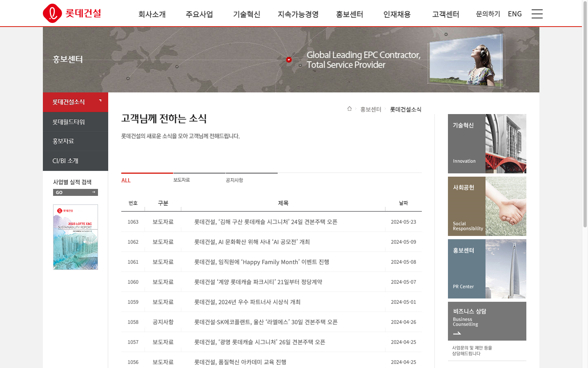Click 롯데건설소식 in the breadcrumb
This screenshot has width=588, height=368.
coord(405,109)
